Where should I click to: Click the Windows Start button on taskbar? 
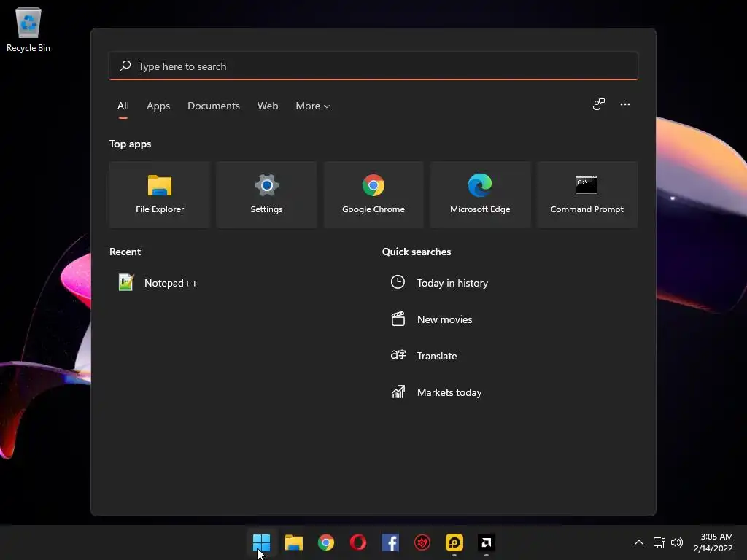[262, 542]
